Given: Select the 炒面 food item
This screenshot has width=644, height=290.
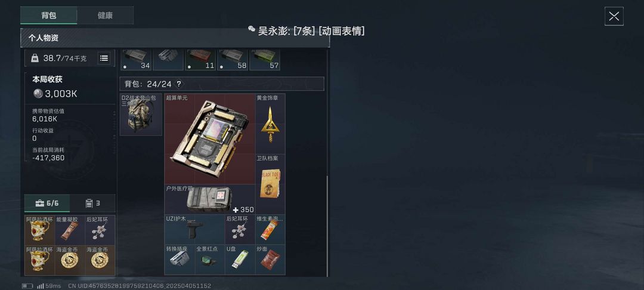Looking at the screenshot, I should pyautogui.click(x=270, y=260).
